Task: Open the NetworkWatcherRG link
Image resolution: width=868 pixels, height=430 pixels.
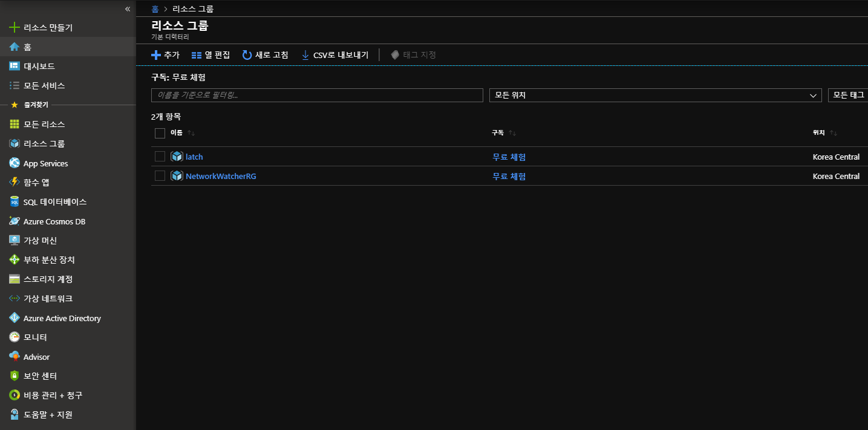Action: (221, 176)
